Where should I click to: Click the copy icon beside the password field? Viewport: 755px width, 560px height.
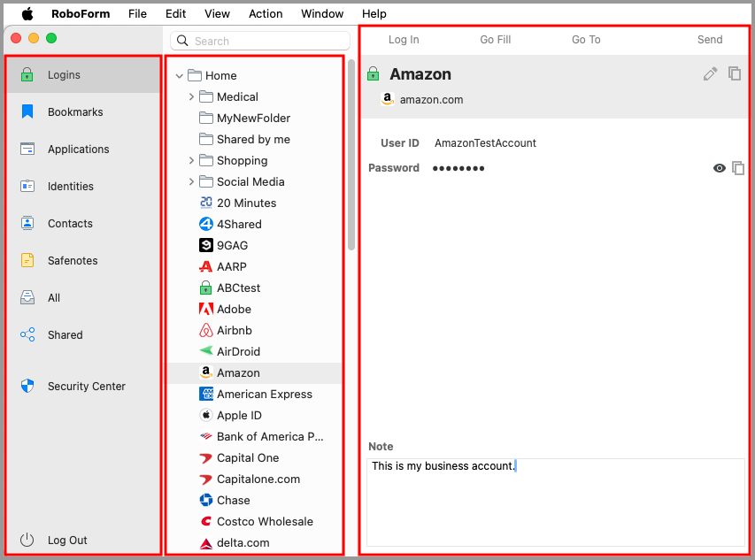click(738, 168)
